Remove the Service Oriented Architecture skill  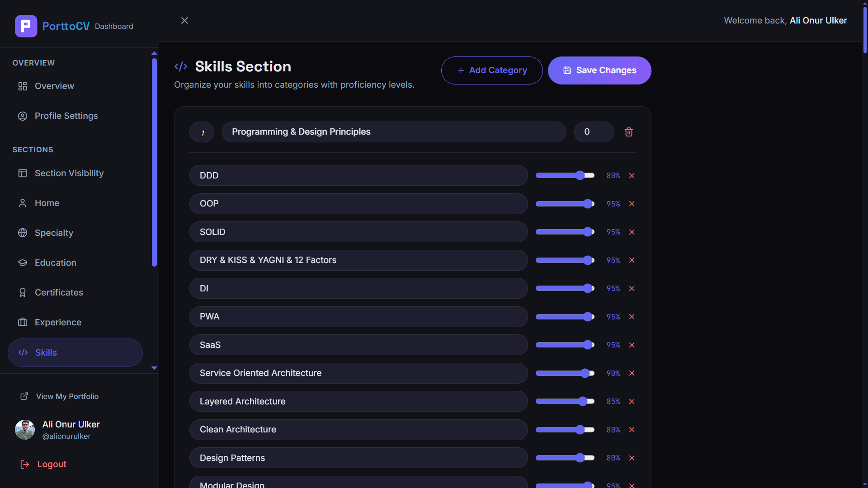click(632, 373)
